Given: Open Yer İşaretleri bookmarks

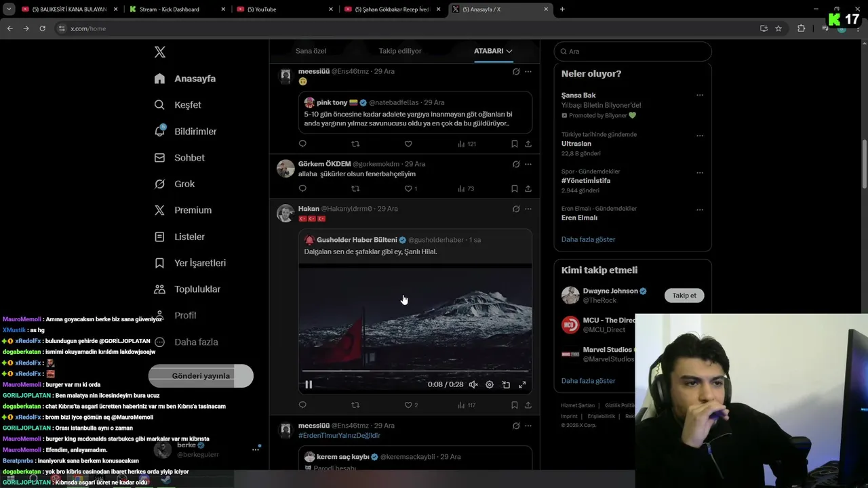Looking at the screenshot, I should coord(190,263).
